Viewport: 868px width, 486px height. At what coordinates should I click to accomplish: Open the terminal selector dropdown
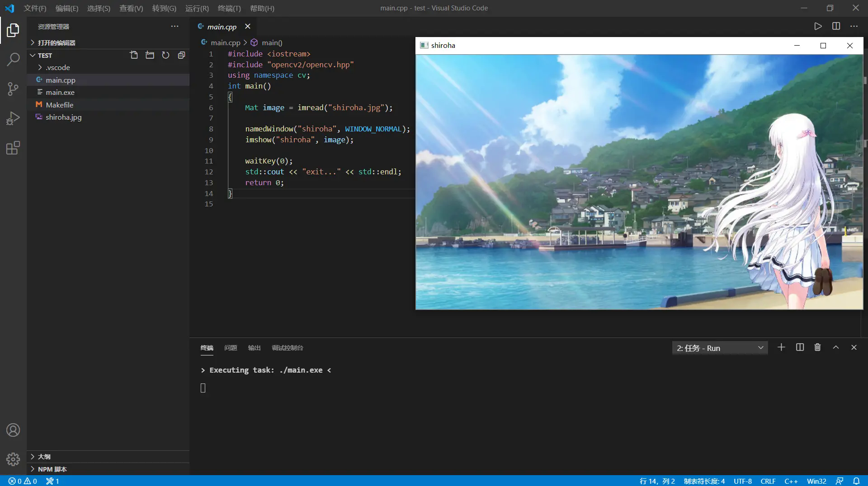point(720,348)
